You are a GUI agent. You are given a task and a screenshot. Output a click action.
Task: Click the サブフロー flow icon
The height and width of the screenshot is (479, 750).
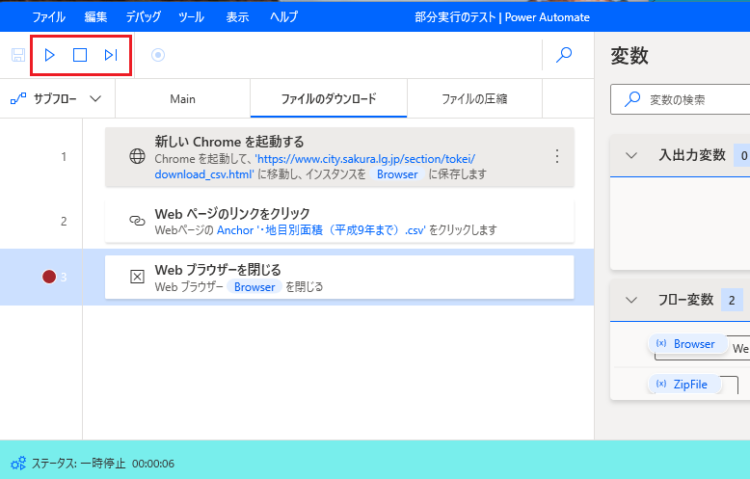click(18, 99)
